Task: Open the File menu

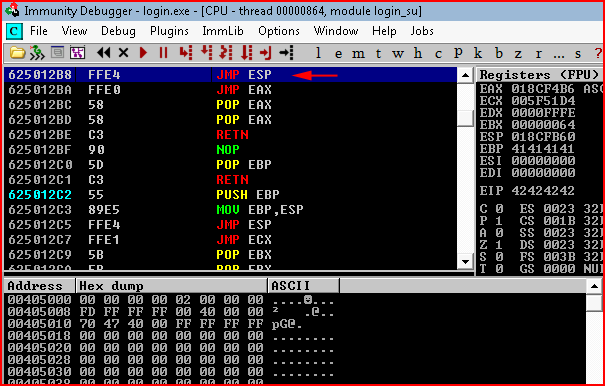Action: pos(39,31)
